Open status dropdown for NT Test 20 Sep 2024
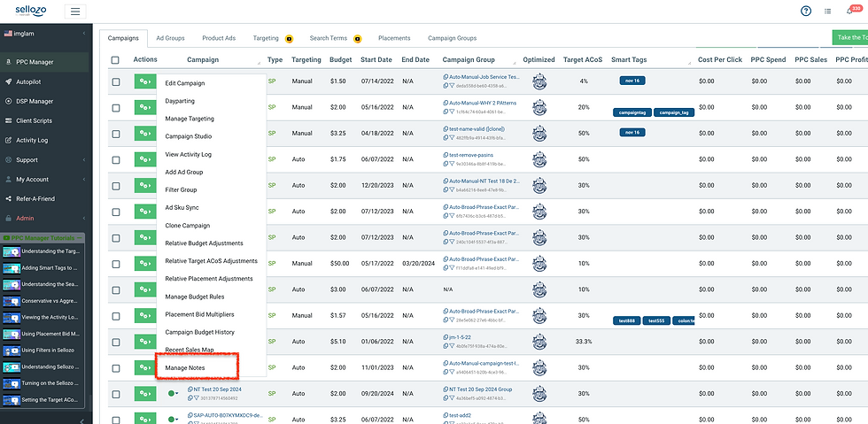868x424 pixels. 174,394
